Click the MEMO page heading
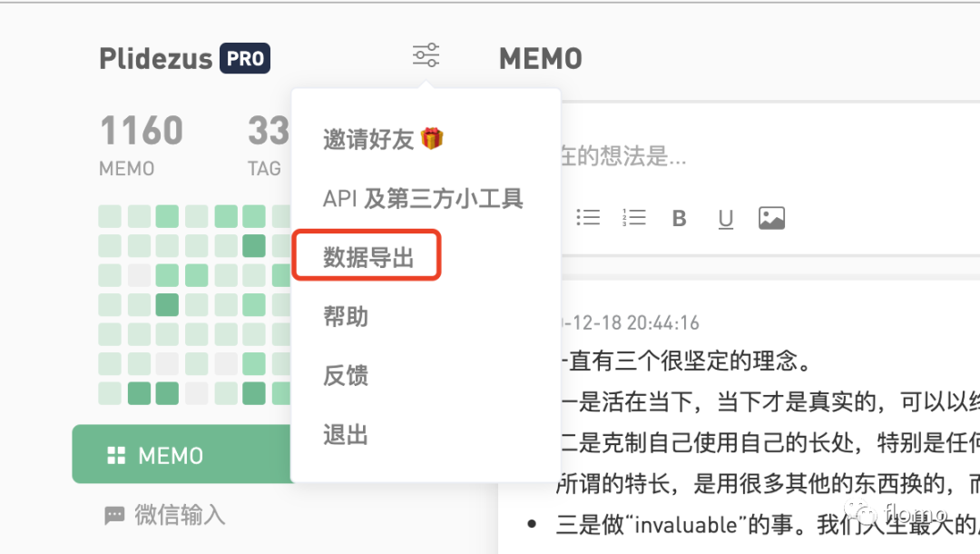 tap(541, 59)
